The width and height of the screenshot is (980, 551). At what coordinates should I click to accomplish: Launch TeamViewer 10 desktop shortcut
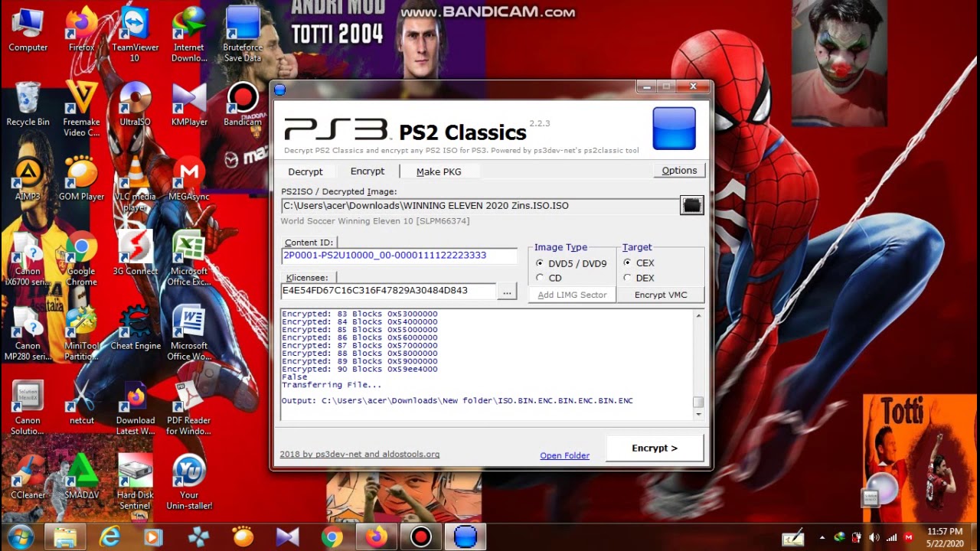point(136,34)
